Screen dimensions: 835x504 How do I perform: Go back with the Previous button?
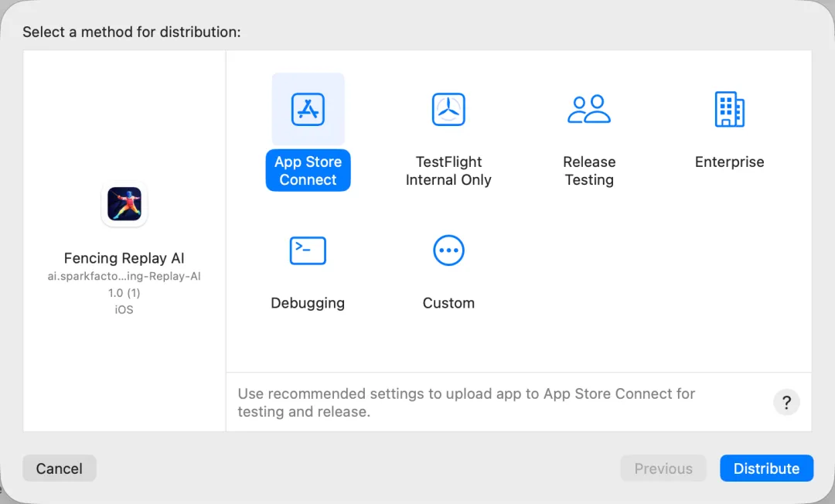(x=663, y=468)
